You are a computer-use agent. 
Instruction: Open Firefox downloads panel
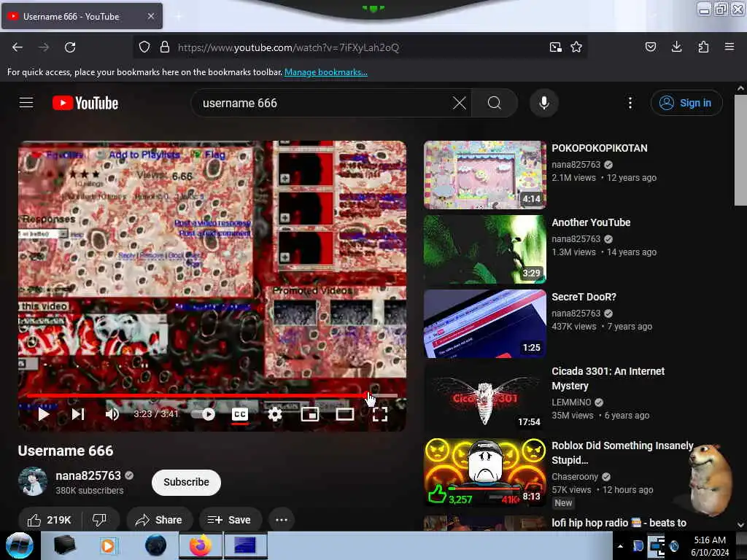[x=676, y=47]
